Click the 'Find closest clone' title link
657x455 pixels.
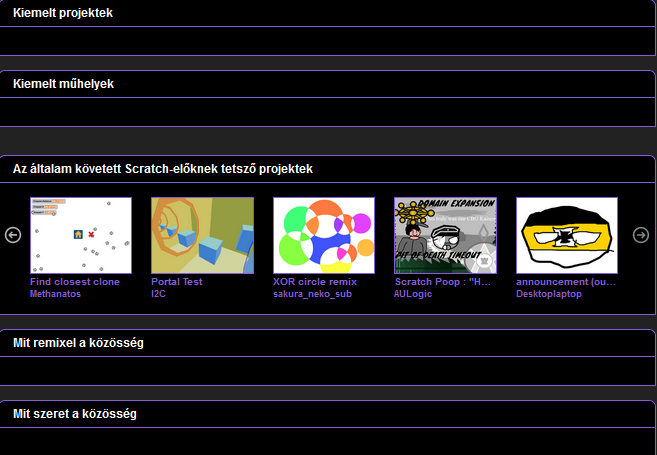click(75, 282)
